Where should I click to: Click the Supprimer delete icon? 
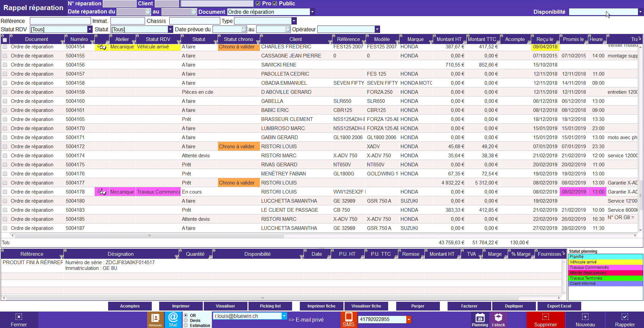(x=545, y=319)
